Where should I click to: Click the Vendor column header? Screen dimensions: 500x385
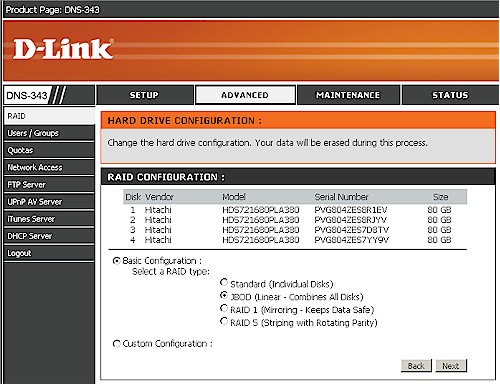tap(159, 197)
